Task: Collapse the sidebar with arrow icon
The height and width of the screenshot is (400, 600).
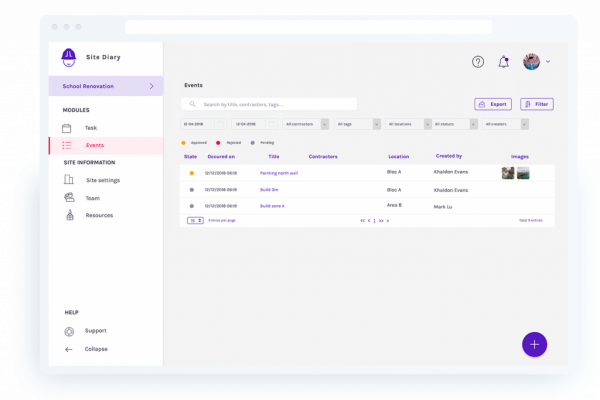Action: click(68, 349)
